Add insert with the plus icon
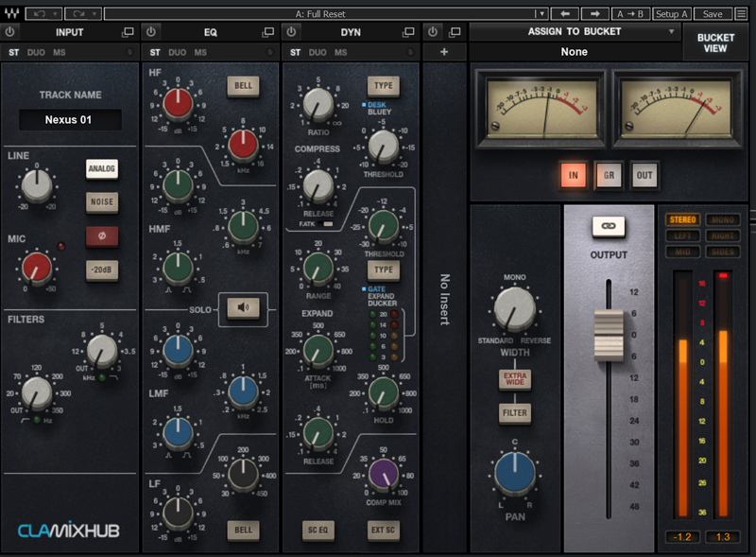This screenshot has height=557, width=756. click(x=444, y=52)
